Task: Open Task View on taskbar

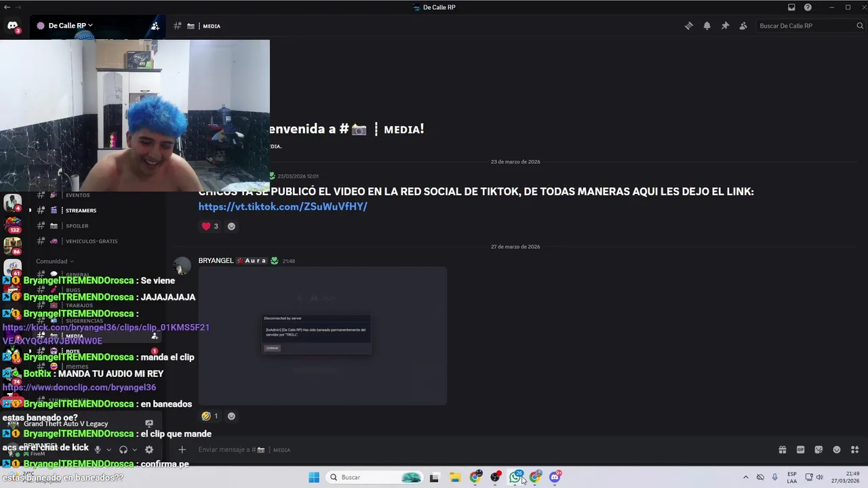Action: [434, 477]
